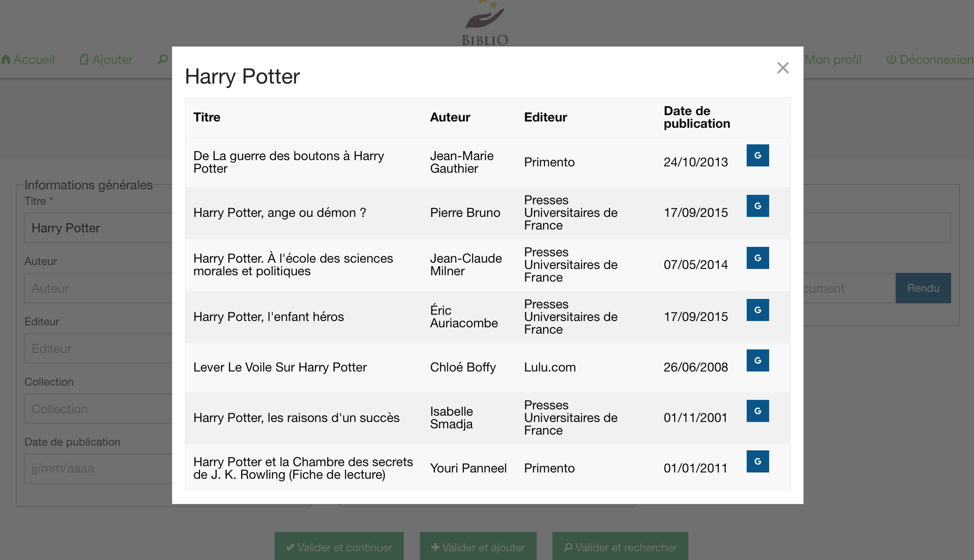Click the G button for Chambre des secrets

pos(758,461)
